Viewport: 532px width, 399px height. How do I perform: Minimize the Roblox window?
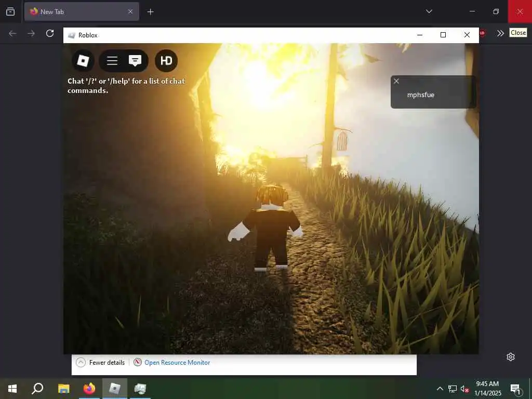[420, 35]
